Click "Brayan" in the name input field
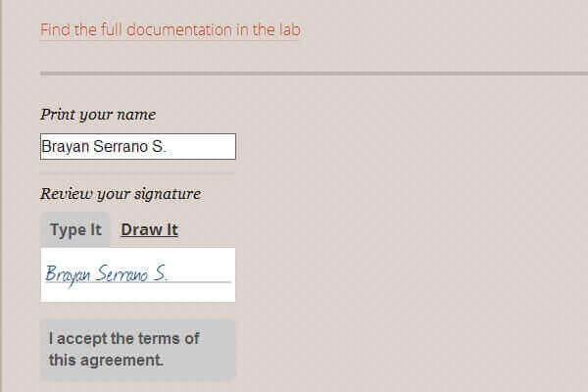Image resolution: width=588 pixels, height=392 pixels. [64, 147]
